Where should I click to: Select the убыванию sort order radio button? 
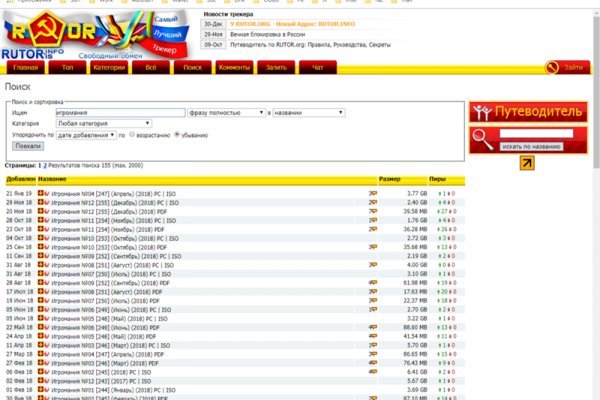click(x=177, y=134)
